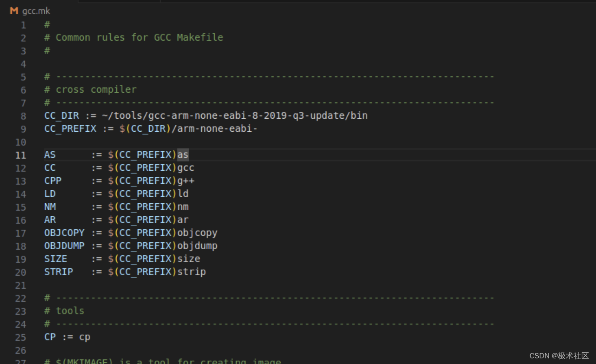596x364 pixels.
Task: Click the CC_PREFIX variable definition on line 9
Action: (70, 129)
